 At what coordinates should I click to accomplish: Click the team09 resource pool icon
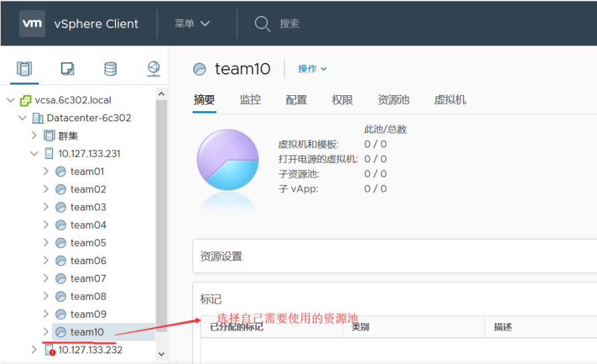point(61,314)
